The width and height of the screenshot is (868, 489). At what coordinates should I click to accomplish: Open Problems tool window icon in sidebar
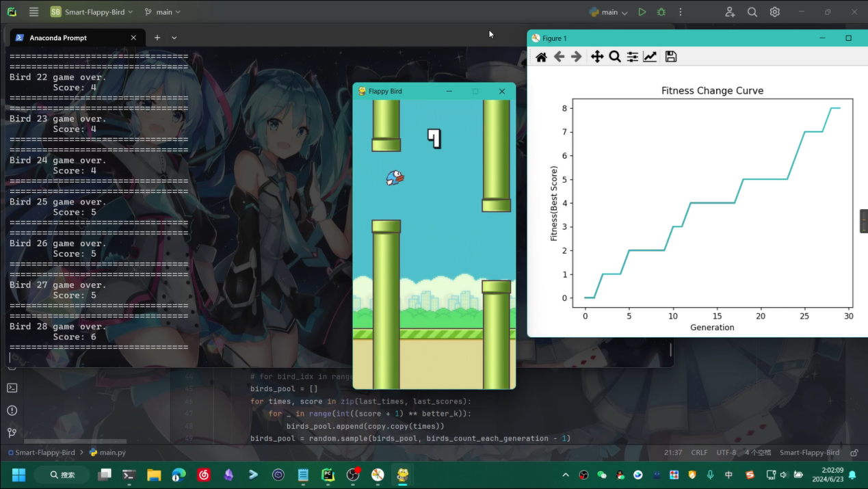coord(12,410)
